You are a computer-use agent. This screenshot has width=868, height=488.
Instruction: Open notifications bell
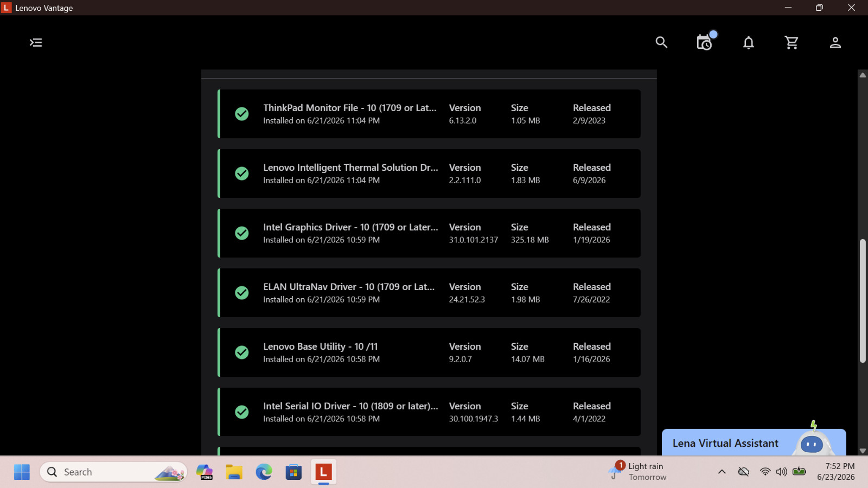(749, 42)
